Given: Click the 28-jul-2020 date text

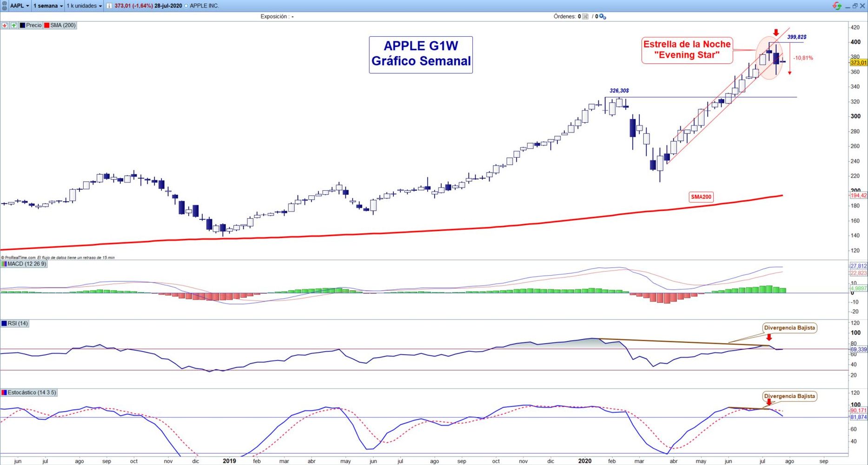Looking at the screenshot, I should click(x=168, y=6).
